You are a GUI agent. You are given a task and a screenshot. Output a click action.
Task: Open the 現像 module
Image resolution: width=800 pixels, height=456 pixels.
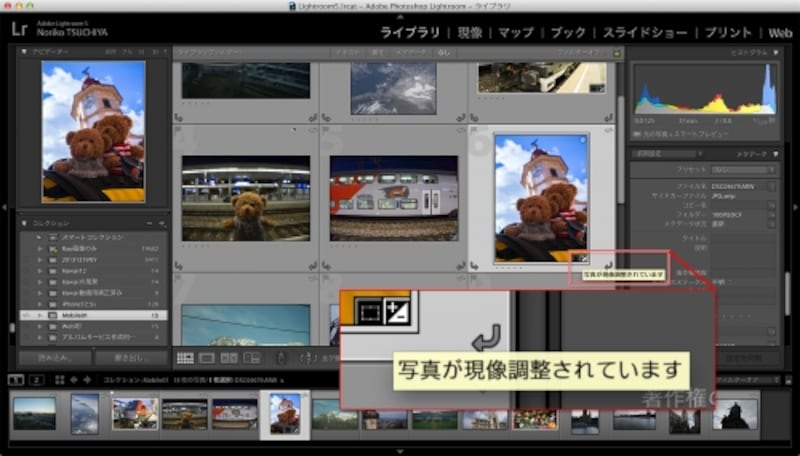(470, 33)
